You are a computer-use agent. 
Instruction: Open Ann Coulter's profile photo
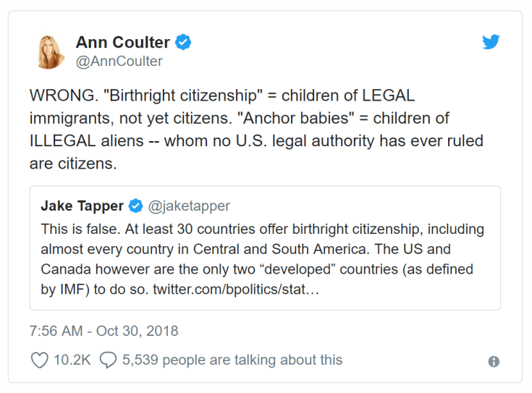(51, 51)
